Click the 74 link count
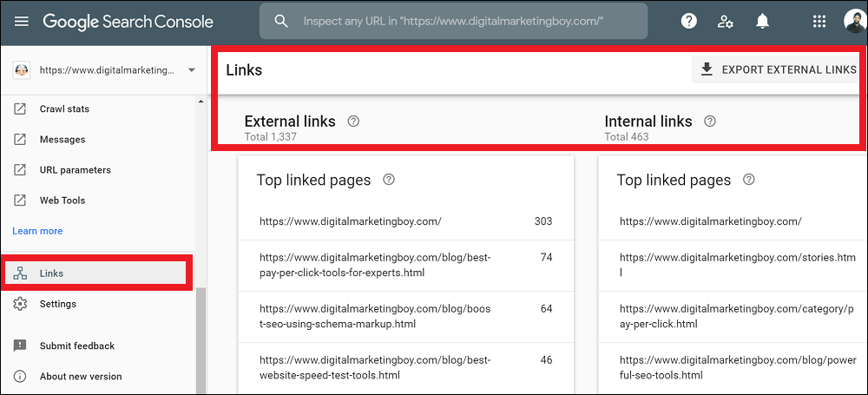Viewport: 868px width, 395px height. (x=546, y=258)
